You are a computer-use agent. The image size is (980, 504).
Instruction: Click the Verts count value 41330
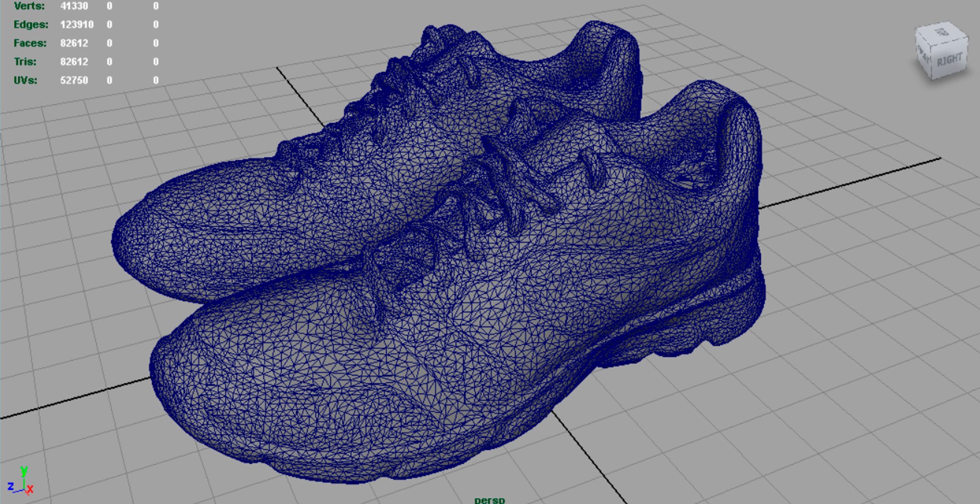[74, 6]
